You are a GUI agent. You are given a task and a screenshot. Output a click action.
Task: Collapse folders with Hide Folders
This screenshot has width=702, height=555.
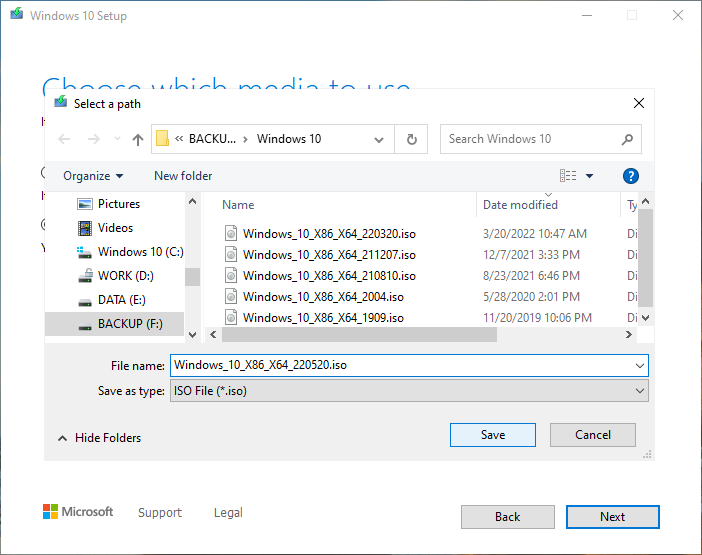99,438
